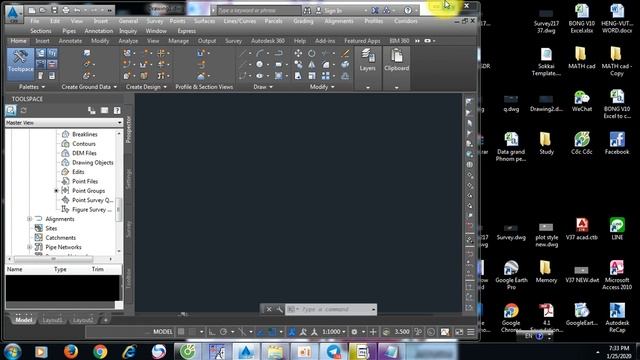The width and height of the screenshot is (640, 360).
Task: Switch to the Annotate ribbon tab
Action: (70, 41)
